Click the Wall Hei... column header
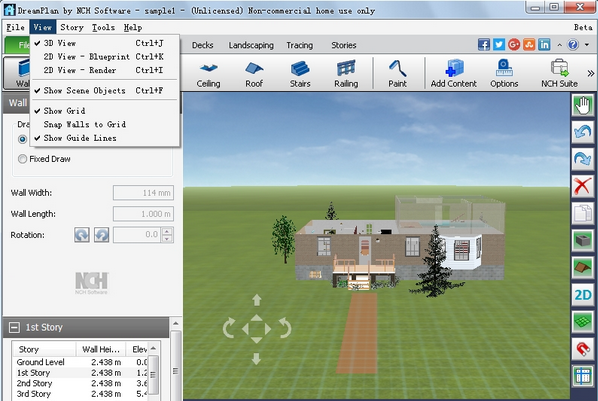Image resolution: width=598 pixels, height=401 pixels. point(101,349)
